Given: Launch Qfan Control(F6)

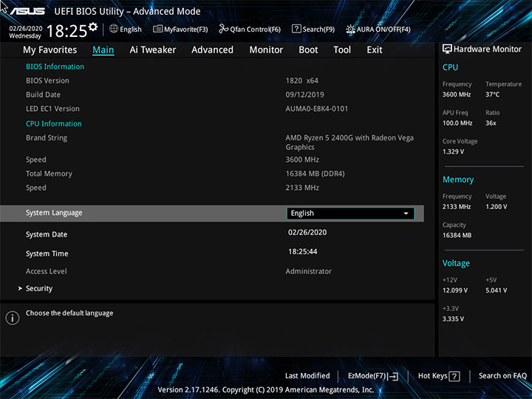Looking at the screenshot, I should tap(250, 29).
